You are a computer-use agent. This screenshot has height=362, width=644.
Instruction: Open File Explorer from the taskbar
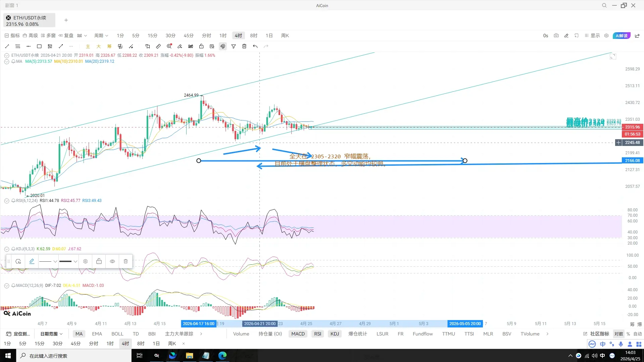190,356
